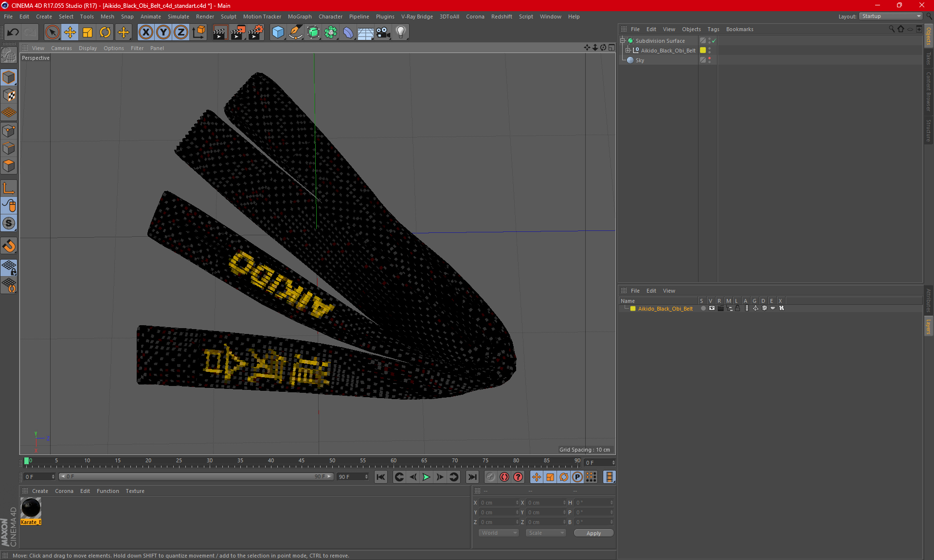Open Objects manager Tags menu

coord(713,29)
